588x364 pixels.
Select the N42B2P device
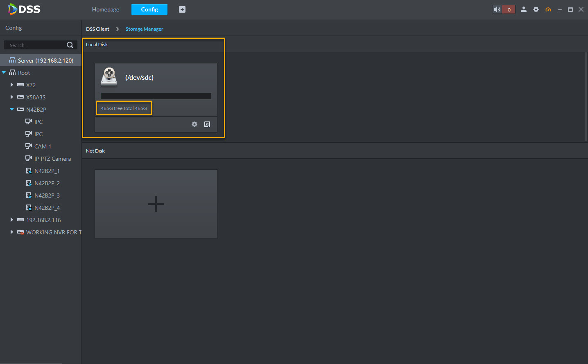[36, 110]
